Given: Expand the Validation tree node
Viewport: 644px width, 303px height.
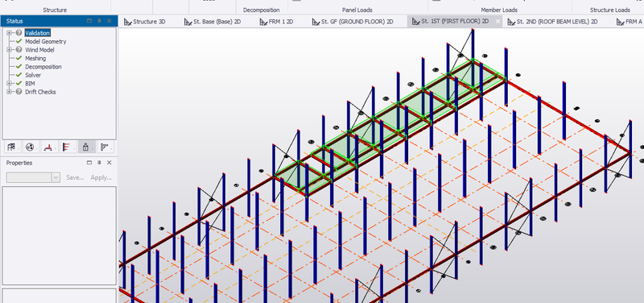Looking at the screenshot, I should tap(9, 33).
